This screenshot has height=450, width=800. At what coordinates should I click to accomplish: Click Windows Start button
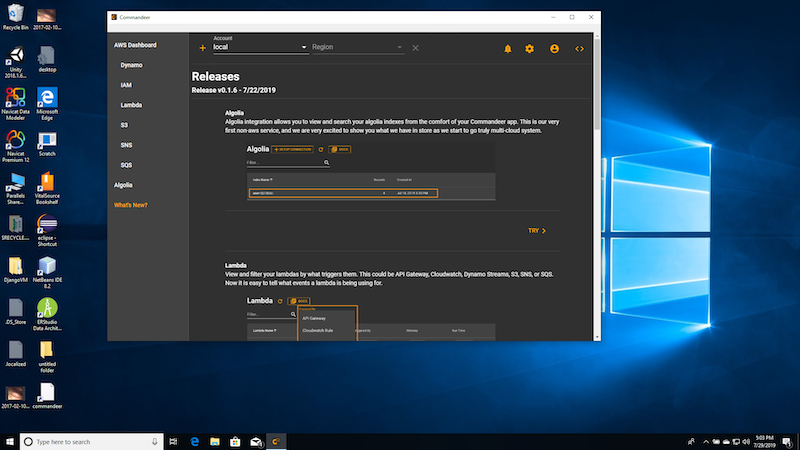click(10, 442)
